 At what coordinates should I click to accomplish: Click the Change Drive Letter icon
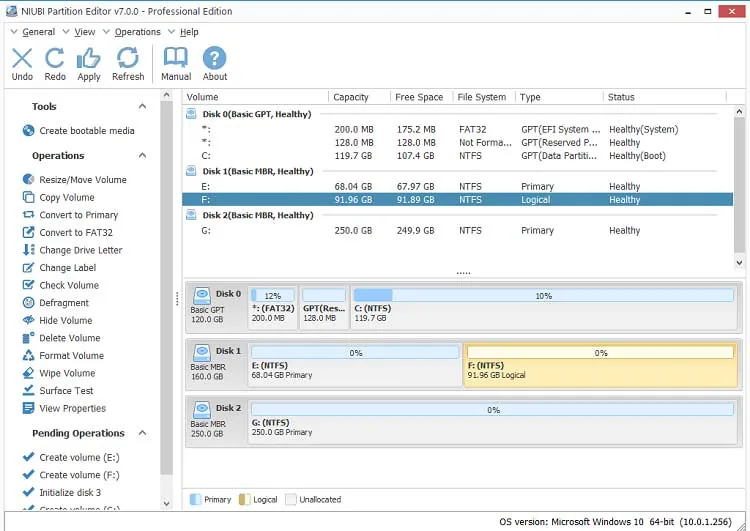pos(28,250)
